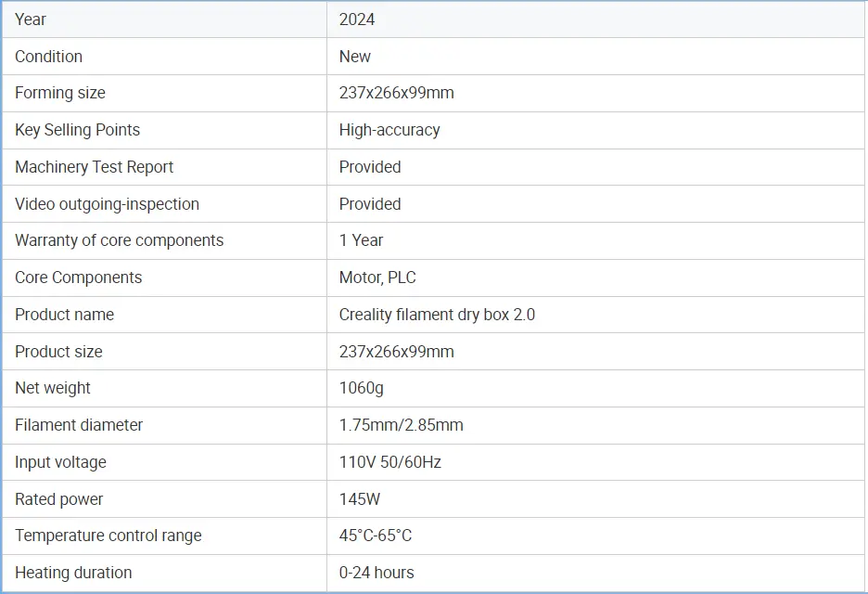
Task: Select the Forming size dimensions value
Action: [396, 93]
